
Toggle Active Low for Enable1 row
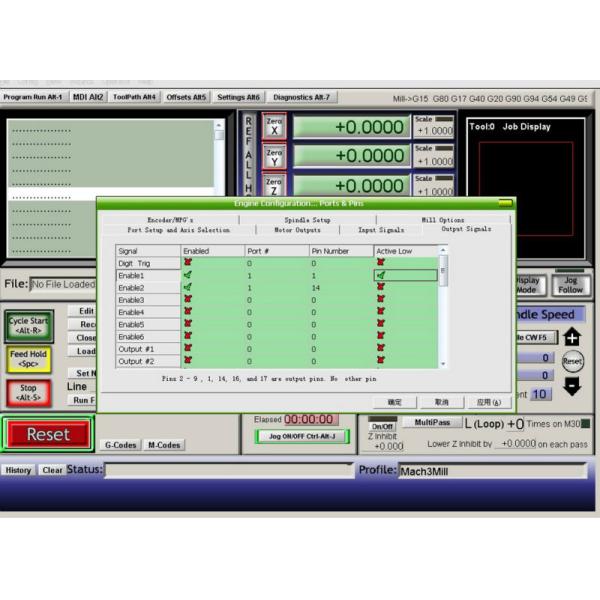pyautogui.click(x=381, y=275)
